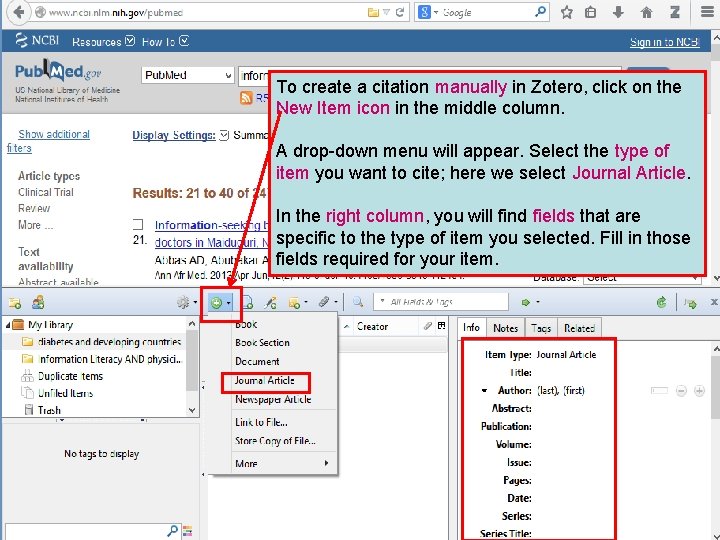Click the magnifier in browser search box
The width and height of the screenshot is (720, 540).
click(x=540, y=12)
